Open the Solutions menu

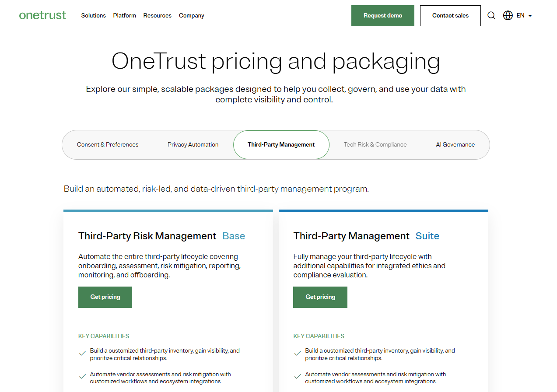click(x=93, y=16)
